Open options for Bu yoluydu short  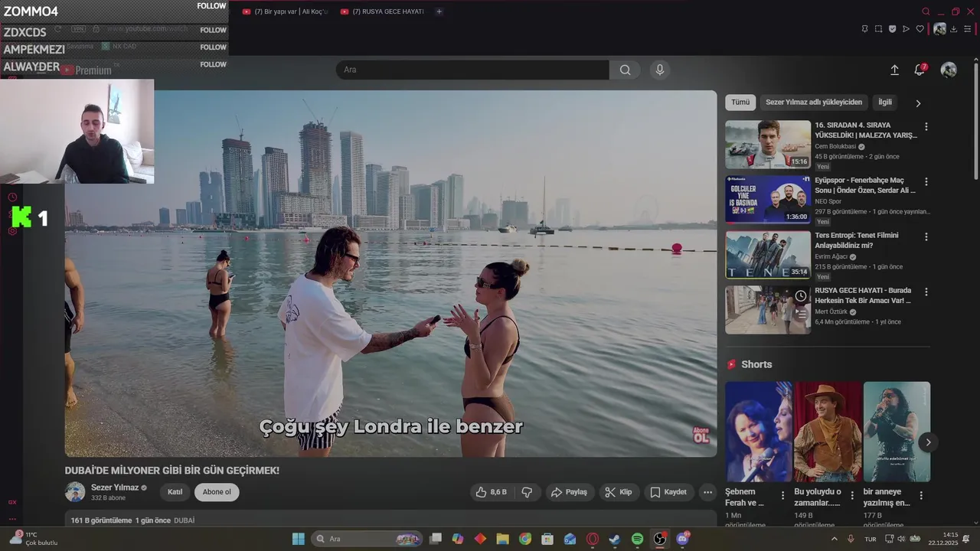[852, 496]
